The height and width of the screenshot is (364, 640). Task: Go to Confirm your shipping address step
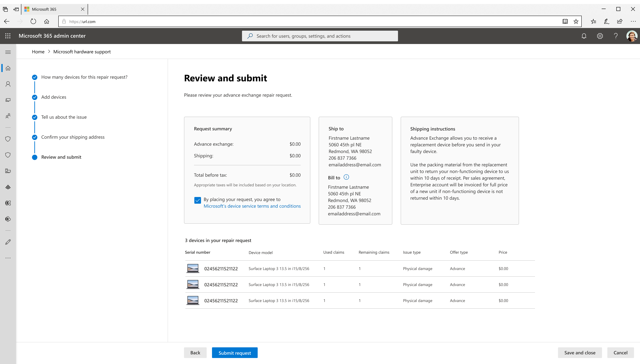coord(73,137)
